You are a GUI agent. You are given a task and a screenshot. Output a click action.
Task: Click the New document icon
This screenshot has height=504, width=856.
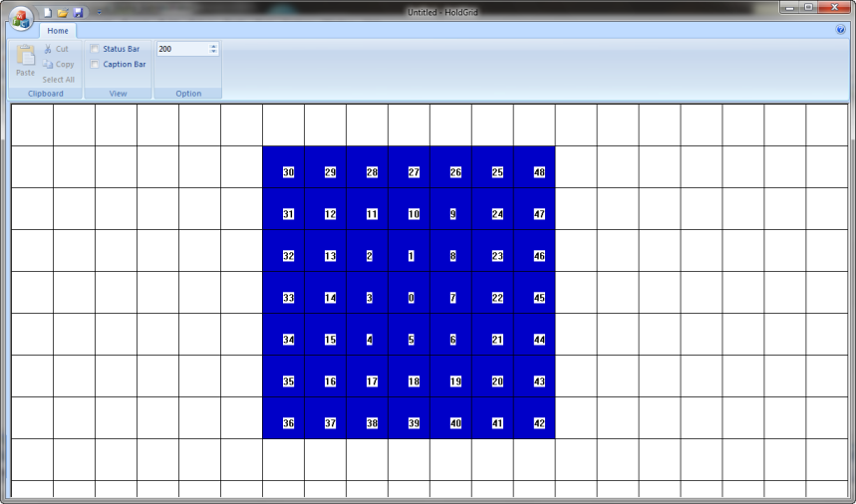[x=48, y=13]
